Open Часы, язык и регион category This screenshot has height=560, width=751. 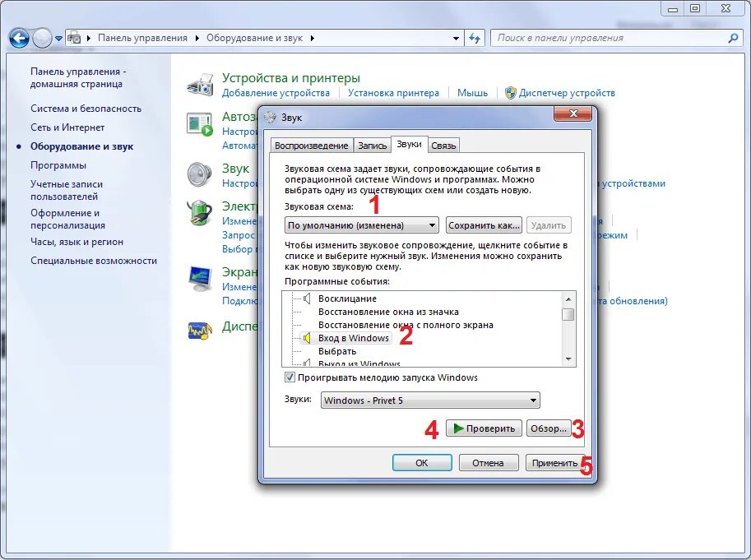pyautogui.click(x=76, y=242)
